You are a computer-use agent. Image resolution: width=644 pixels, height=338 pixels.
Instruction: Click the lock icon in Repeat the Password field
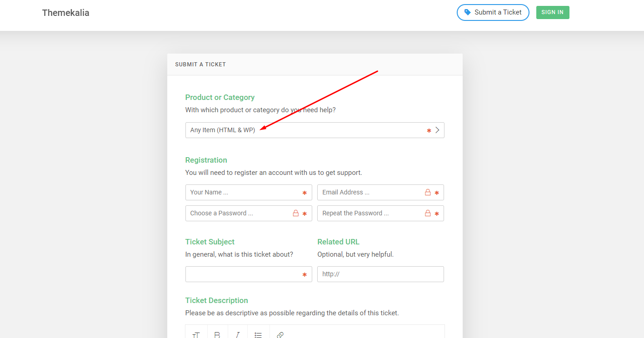[428, 213]
